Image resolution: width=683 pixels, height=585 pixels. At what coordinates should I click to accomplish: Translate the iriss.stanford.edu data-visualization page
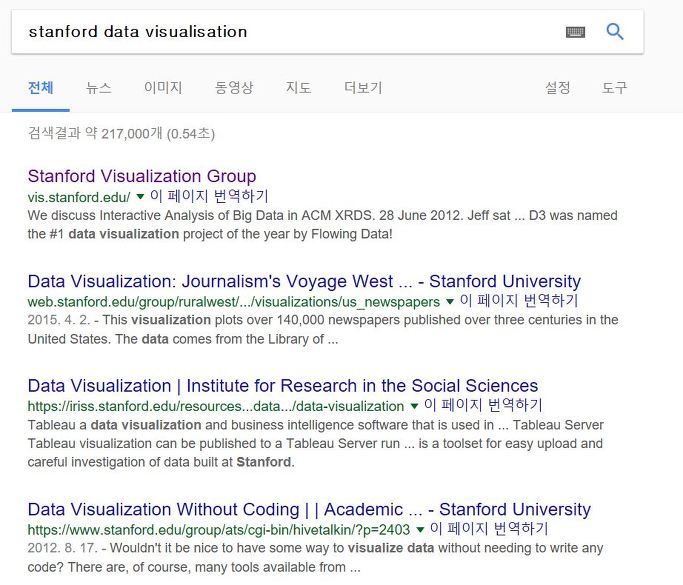tap(483, 405)
